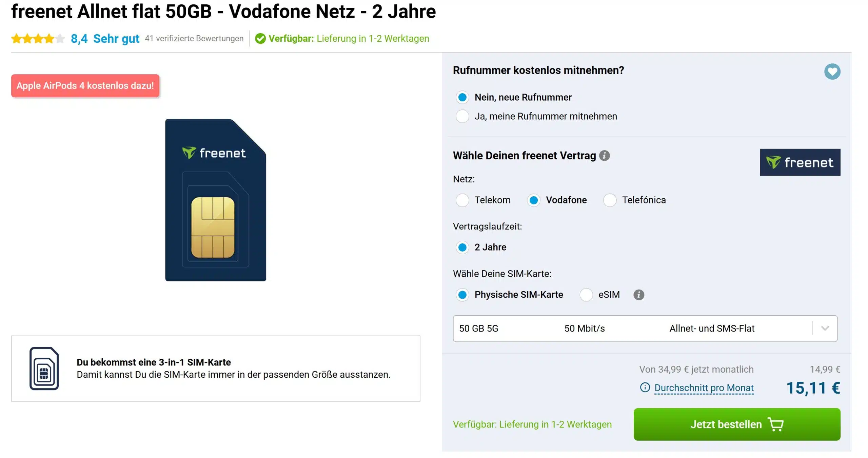This screenshot has height=458, width=868.
Task: Choose "Ja, meine Rufnummer mitnehmen"
Action: coord(462,116)
